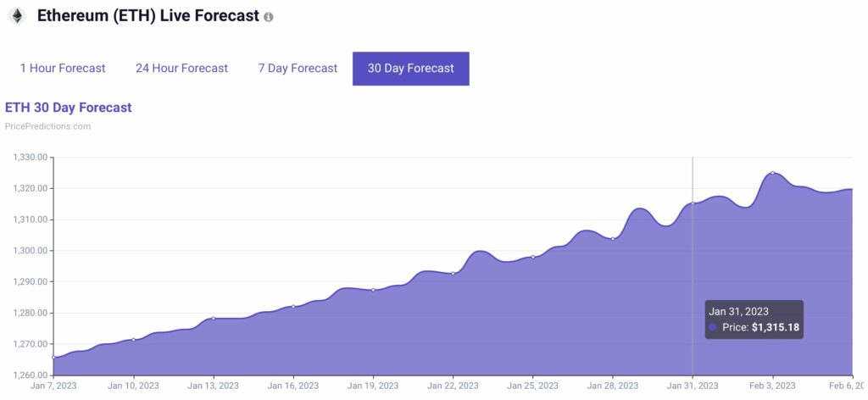
Task: Click the Jan 28, 2023 data point
Action: coord(613,238)
